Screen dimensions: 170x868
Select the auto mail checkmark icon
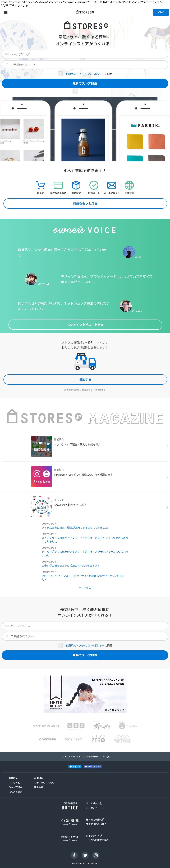point(94,185)
